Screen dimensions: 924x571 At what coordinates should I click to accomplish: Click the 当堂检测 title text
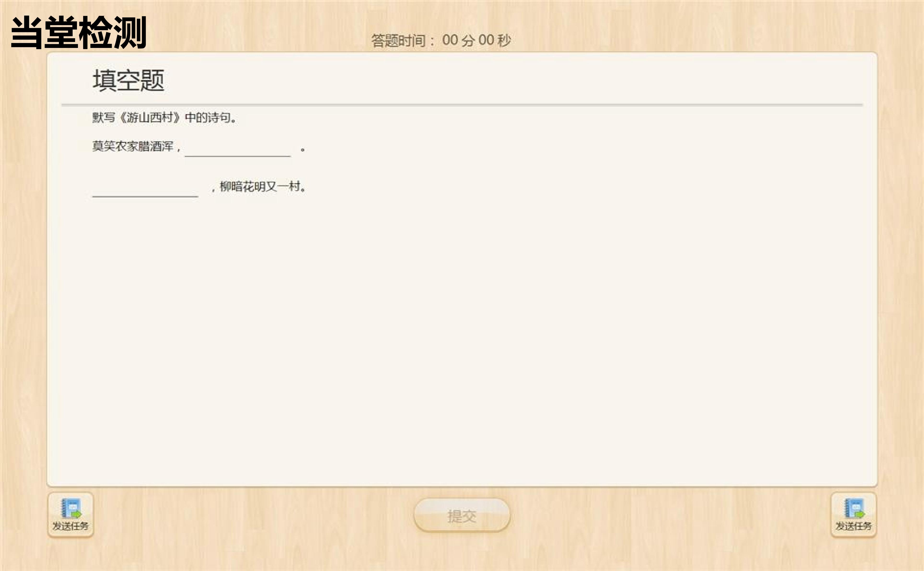coord(79,32)
